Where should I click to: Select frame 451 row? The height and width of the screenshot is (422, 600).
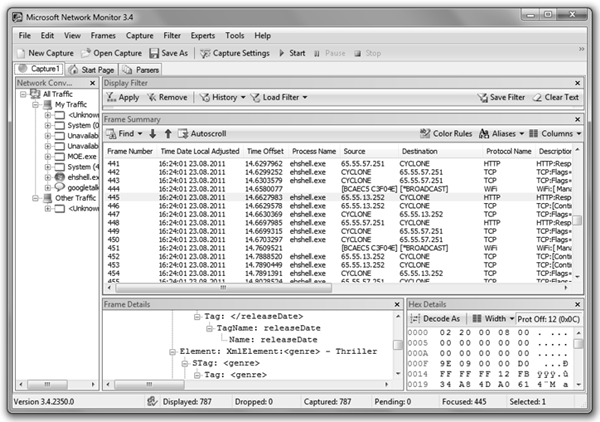click(339, 248)
